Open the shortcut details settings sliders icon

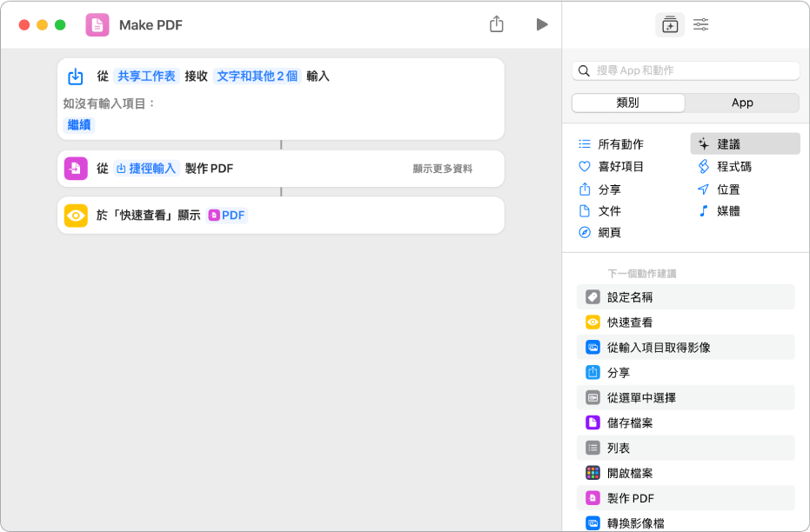tap(700, 24)
